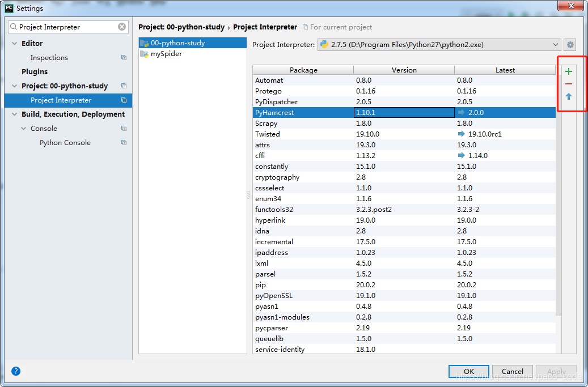Click the project-level icon beside Console
588x387 pixels.
(x=124, y=129)
